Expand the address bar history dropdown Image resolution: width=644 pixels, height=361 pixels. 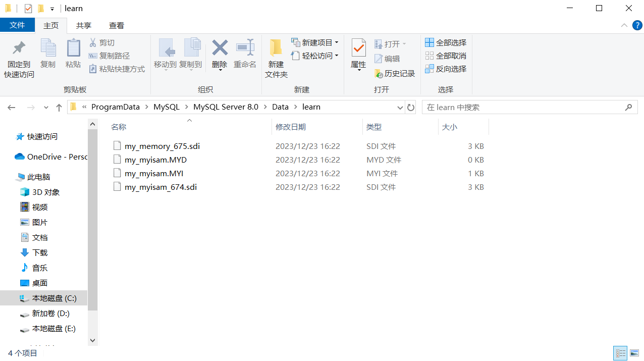(x=400, y=108)
